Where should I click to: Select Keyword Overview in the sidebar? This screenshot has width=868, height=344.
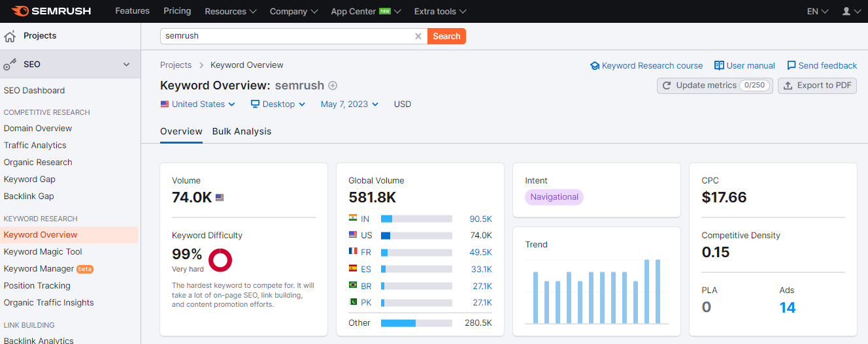click(69, 235)
